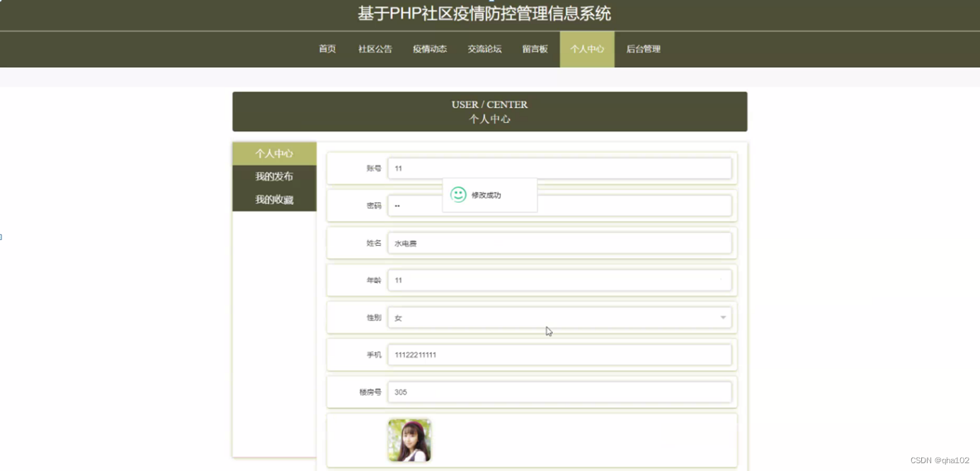
Task: Click the USER / CENTER heading
Action: (489, 105)
